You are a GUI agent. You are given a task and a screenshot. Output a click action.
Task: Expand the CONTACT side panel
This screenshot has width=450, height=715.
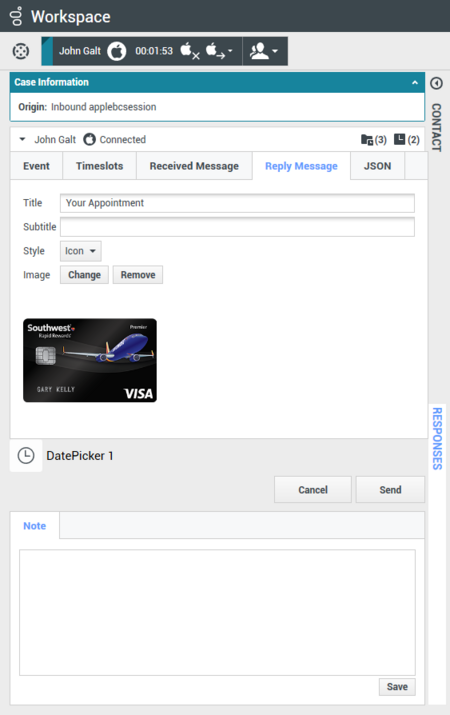[436, 83]
